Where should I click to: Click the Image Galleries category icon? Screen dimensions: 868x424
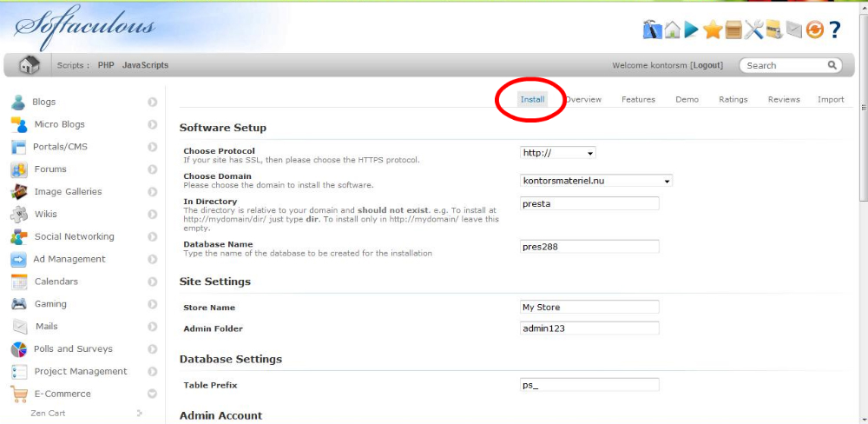tap(19, 192)
